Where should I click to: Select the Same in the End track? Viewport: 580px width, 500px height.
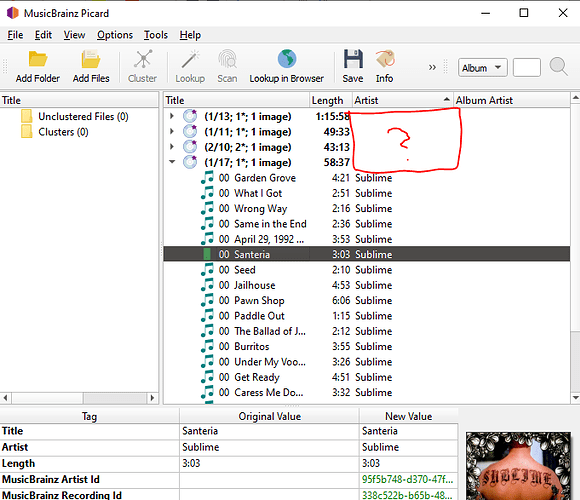pos(367,224)
